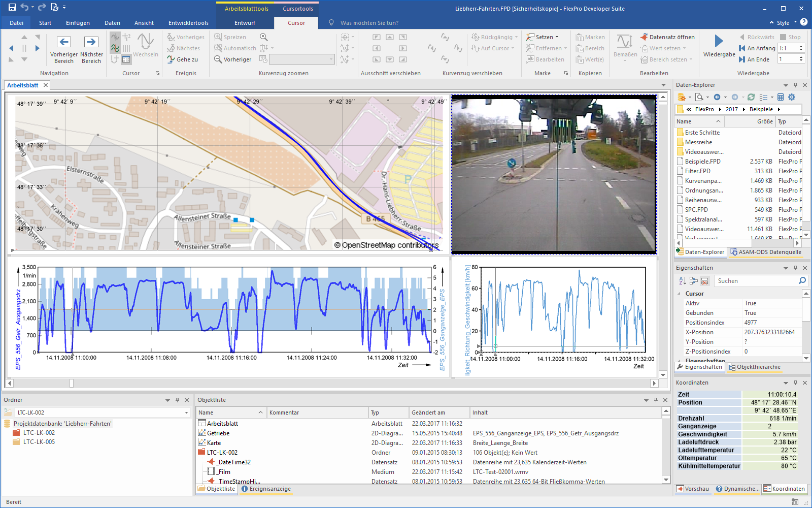The width and height of the screenshot is (812, 508).
Task: Open Quick Access Toolbar customize arrow
Action: point(64,8)
